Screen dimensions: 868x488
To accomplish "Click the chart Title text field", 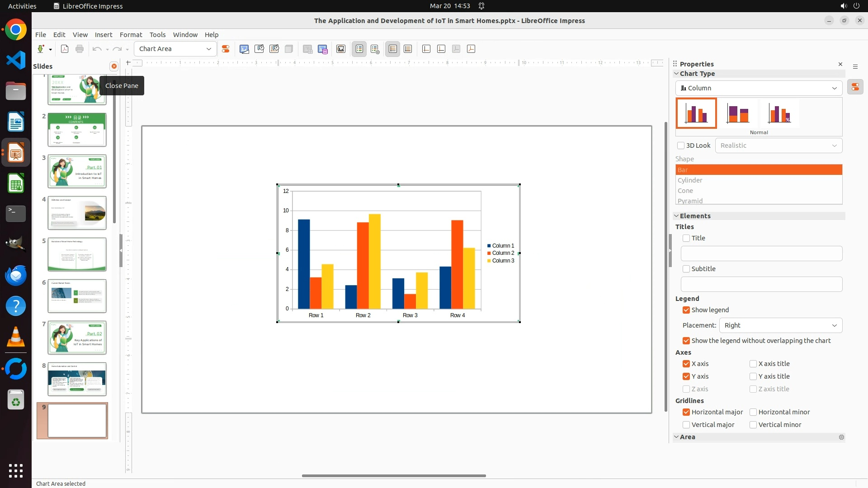I will [761, 253].
